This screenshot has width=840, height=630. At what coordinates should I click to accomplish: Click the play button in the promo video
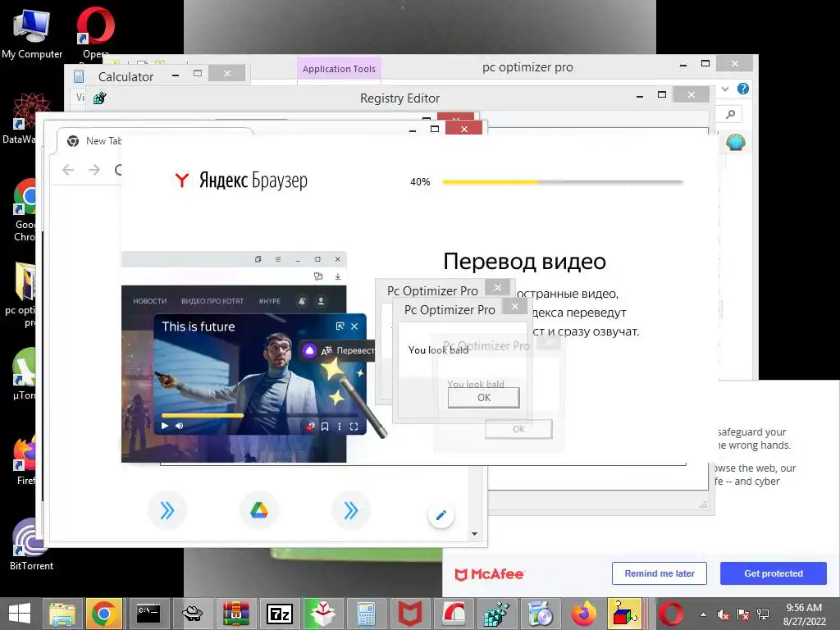[x=165, y=426]
